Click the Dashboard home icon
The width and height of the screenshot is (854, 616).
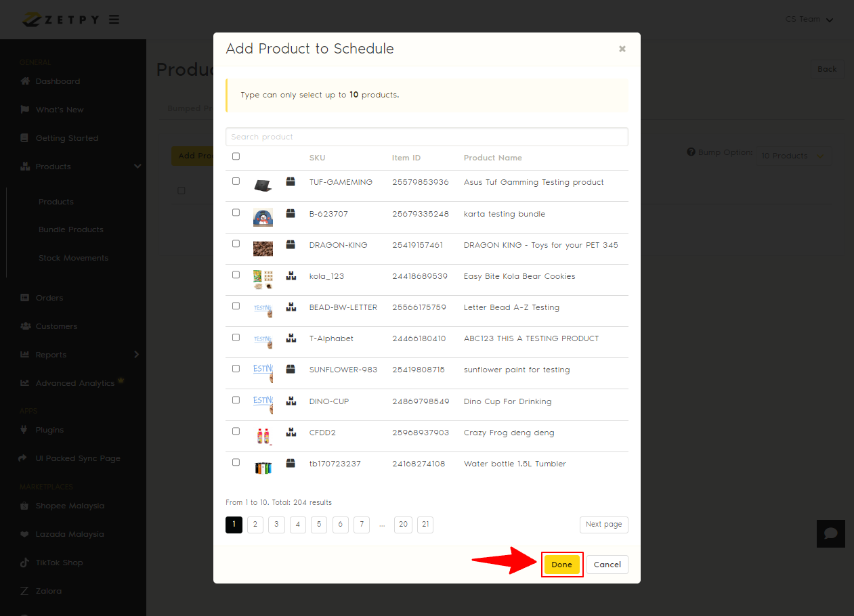pyautogui.click(x=25, y=81)
